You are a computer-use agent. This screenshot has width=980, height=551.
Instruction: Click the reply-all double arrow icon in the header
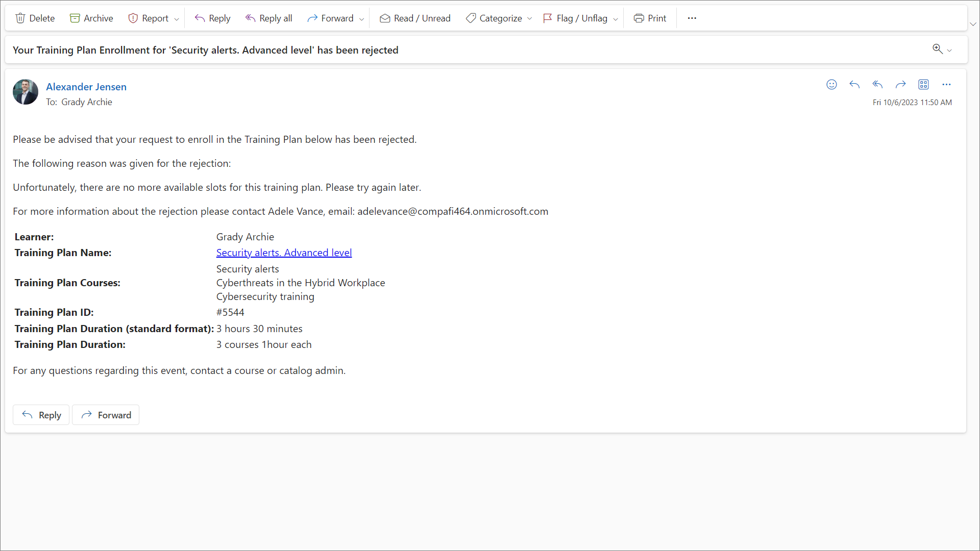877,85
